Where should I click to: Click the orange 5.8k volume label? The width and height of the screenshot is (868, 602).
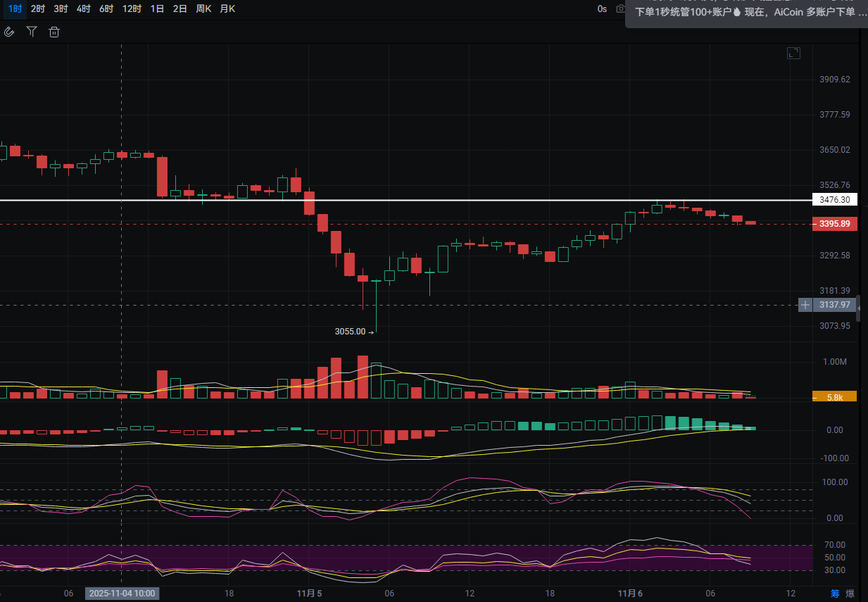coord(834,397)
